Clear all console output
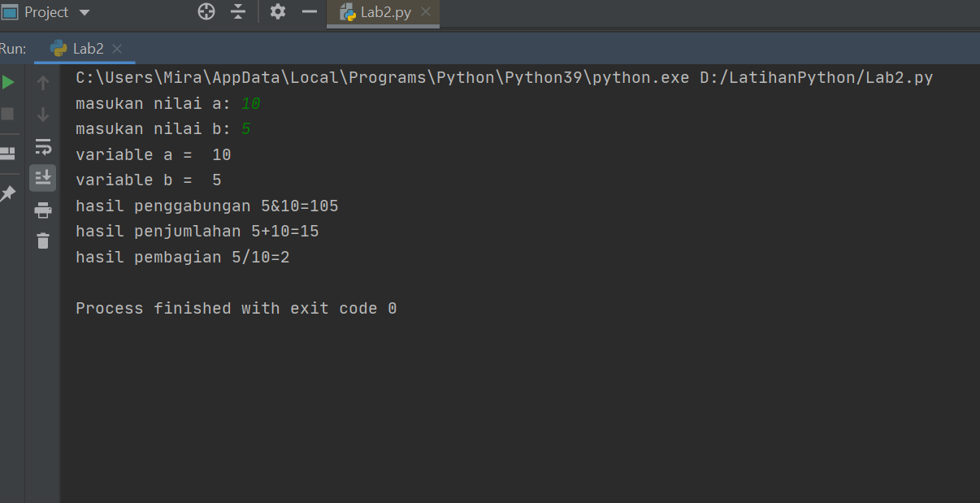Screen dimensions: 980x503 [42, 241]
